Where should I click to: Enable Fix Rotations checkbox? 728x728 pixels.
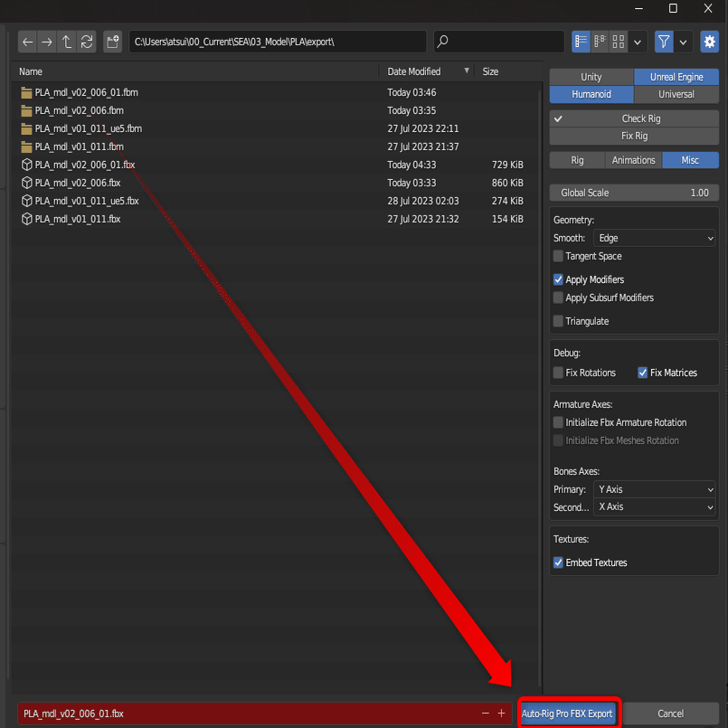(558, 373)
